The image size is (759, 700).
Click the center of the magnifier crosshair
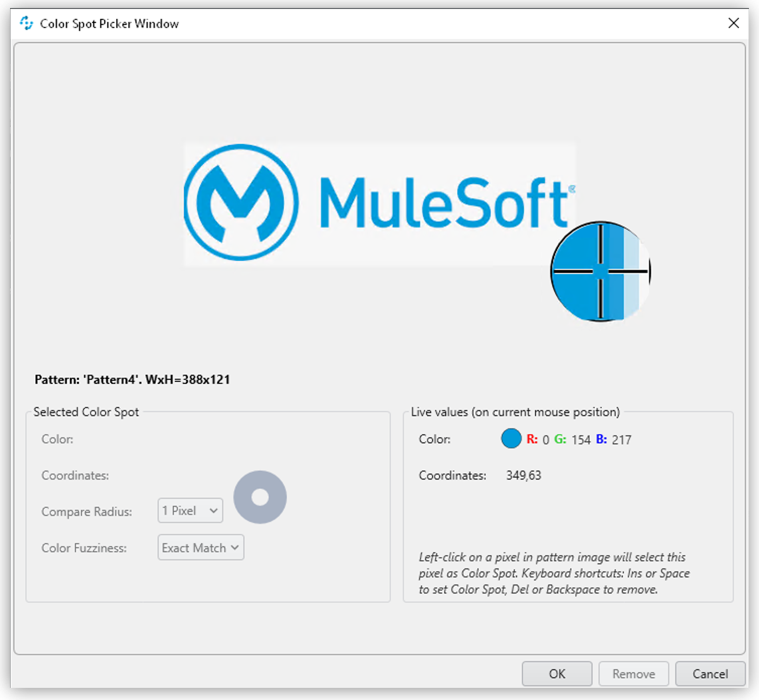click(600, 271)
